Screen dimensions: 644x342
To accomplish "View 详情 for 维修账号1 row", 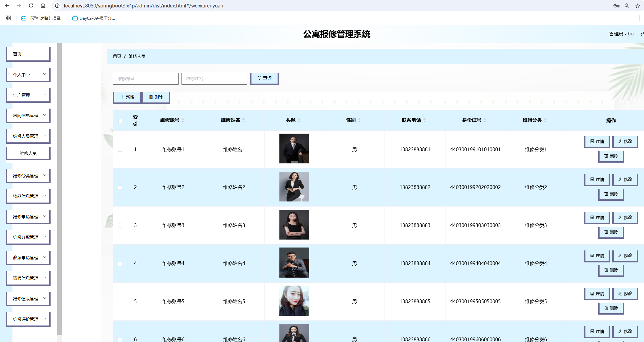I will pos(597,142).
